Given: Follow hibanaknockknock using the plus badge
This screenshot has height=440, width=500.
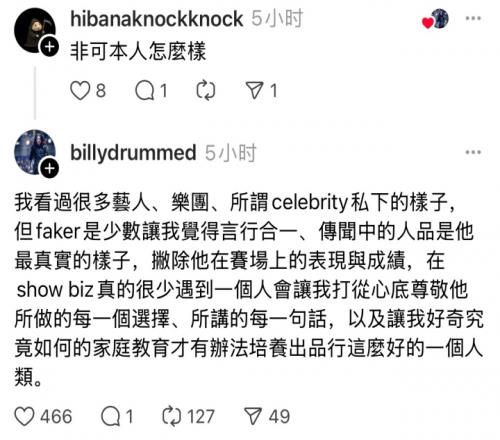Looking at the screenshot, I should [50, 47].
